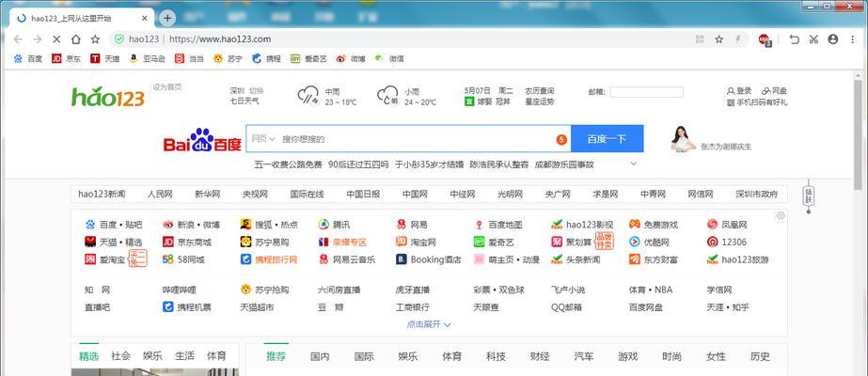This screenshot has height=376, width=868.
Task: Click the 登录 login link
Action: [x=739, y=90]
